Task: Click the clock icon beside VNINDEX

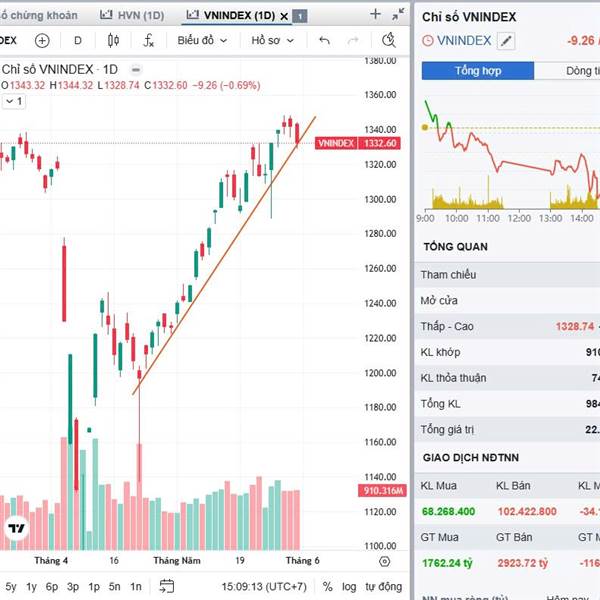Action: (x=428, y=41)
